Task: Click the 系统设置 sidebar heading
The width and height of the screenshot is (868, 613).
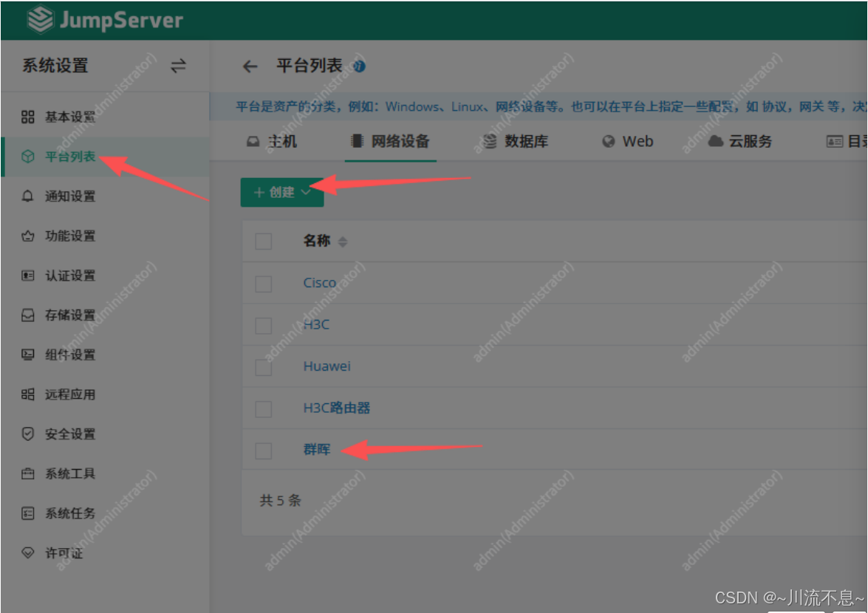Action: coord(55,66)
